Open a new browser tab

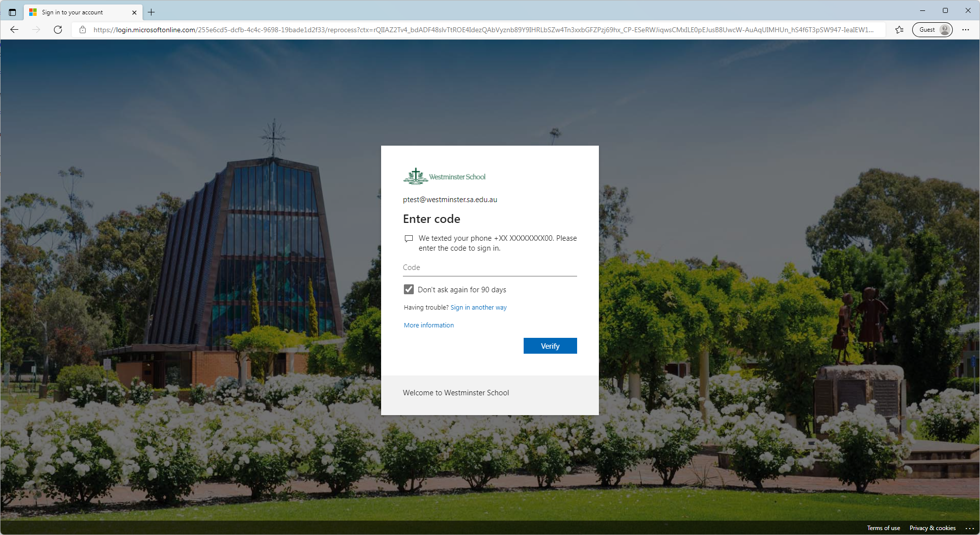pos(151,12)
